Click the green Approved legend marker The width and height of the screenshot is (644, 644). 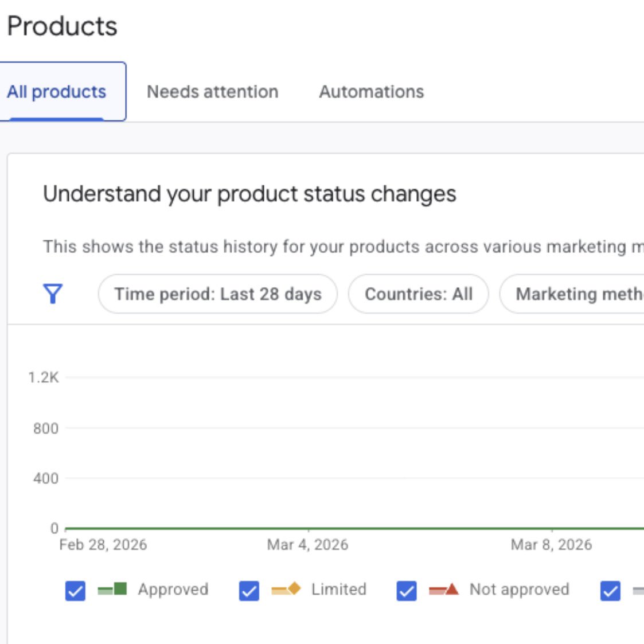click(111, 589)
